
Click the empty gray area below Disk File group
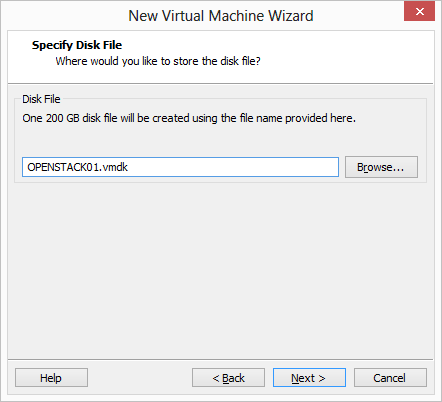tap(221, 270)
